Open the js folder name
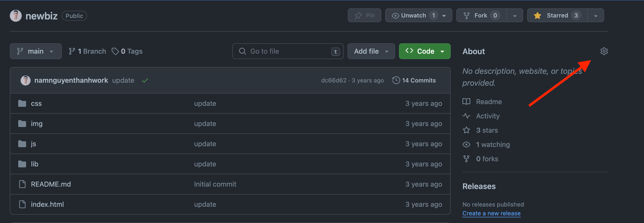 (33, 144)
